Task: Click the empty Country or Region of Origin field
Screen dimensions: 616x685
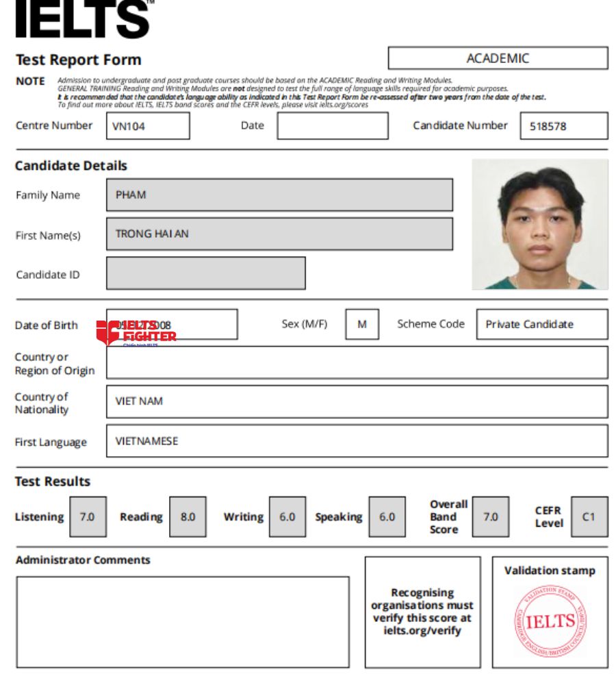Action: pyautogui.click(x=357, y=362)
